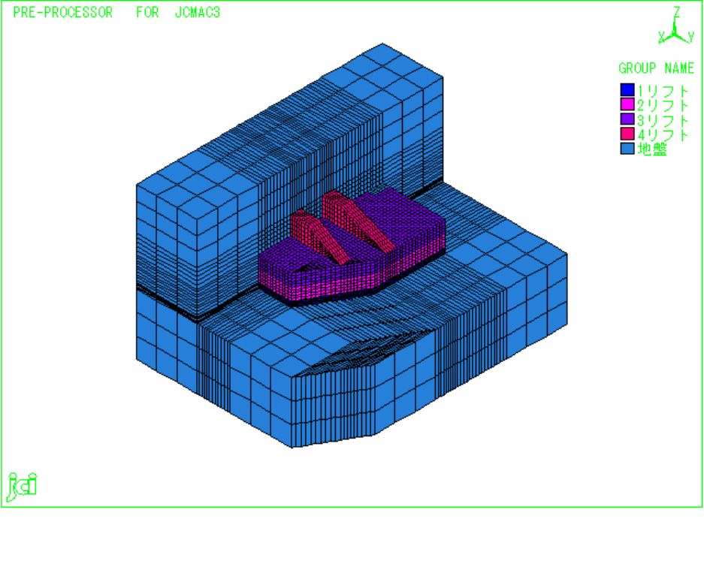Select the 地盤 legend label
The width and height of the screenshot is (704, 588).
click(x=652, y=149)
